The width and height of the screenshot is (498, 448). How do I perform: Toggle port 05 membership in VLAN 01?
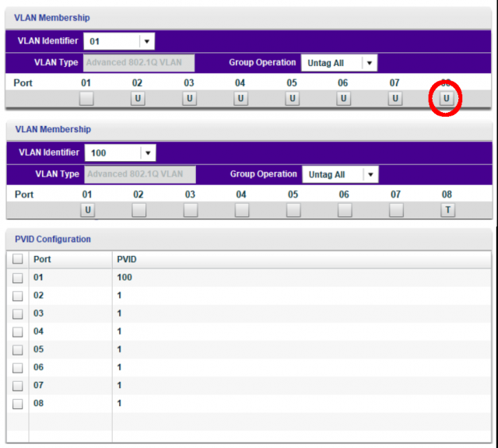292,98
